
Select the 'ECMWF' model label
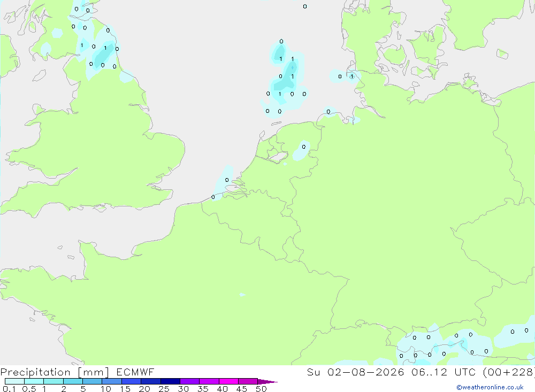click(x=135, y=372)
